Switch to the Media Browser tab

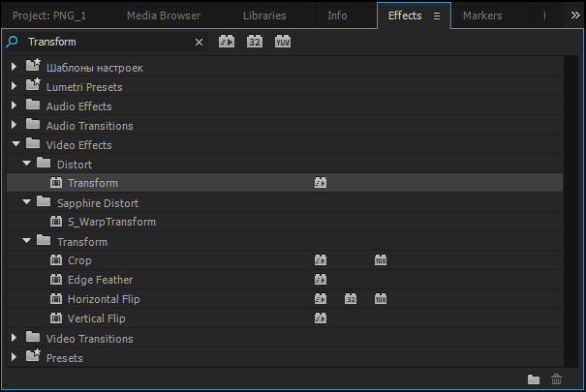(164, 15)
